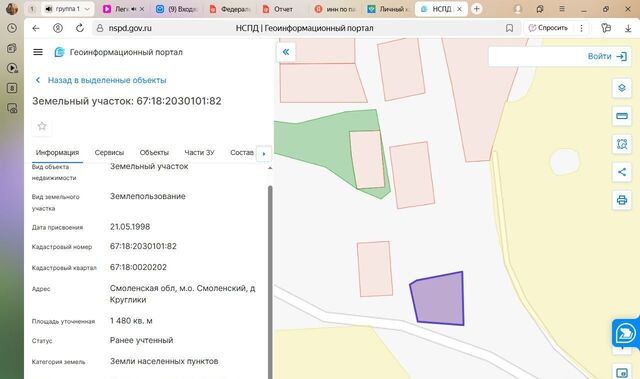Open a new browser tab with plus

(476, 9)
